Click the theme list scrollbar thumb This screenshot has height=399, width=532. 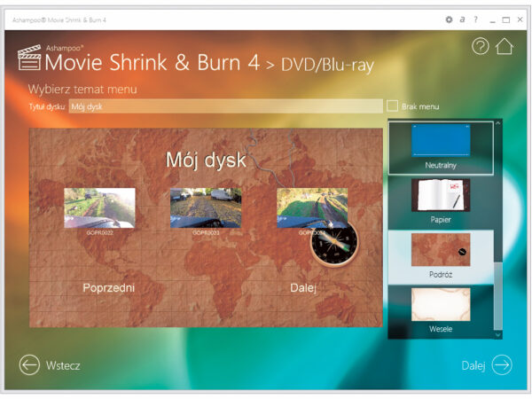coord(497,293)
